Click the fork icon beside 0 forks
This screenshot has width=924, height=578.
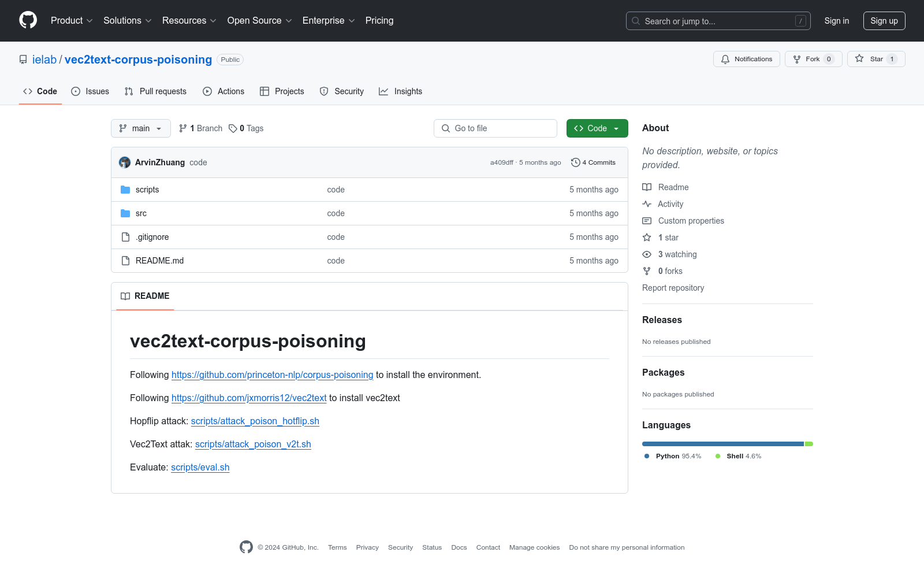647,271
